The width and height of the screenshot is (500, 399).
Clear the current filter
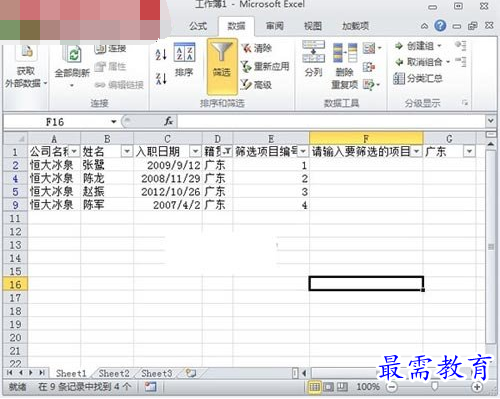point(257,49)
